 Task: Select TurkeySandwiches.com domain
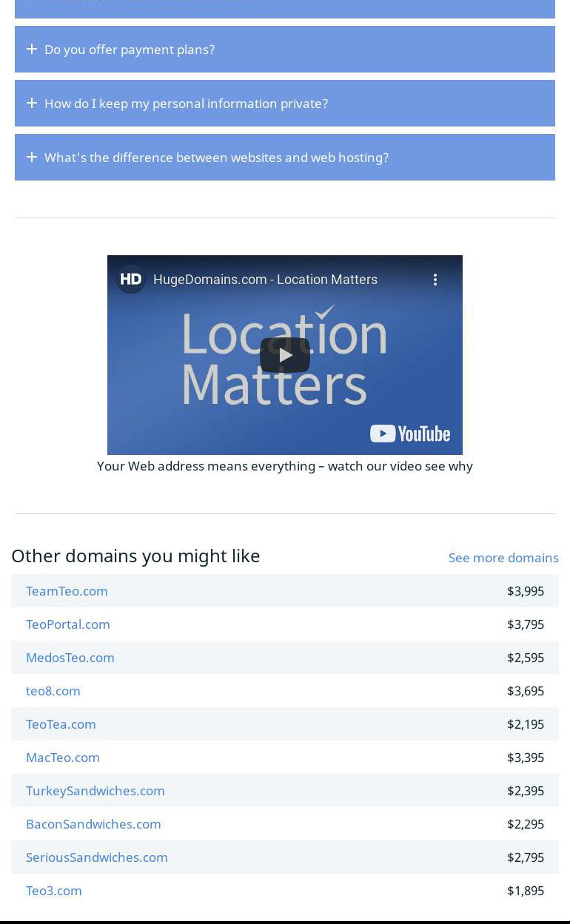[x=95, y=791]
